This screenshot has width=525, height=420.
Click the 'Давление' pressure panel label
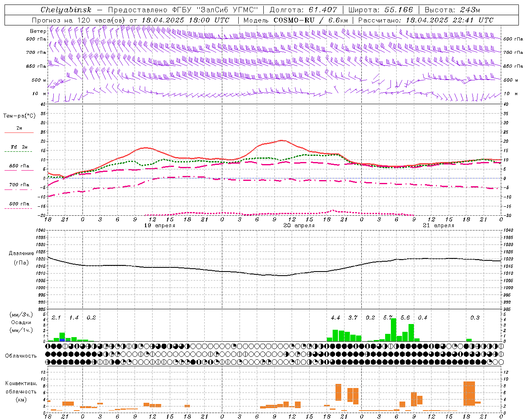point(21,253)
